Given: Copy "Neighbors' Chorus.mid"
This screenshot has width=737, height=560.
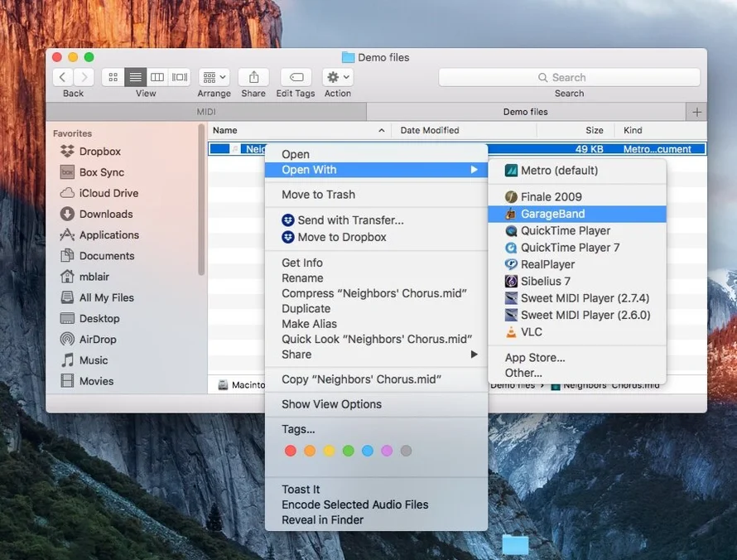Looking at the screenshot, I should click(376, 379).
